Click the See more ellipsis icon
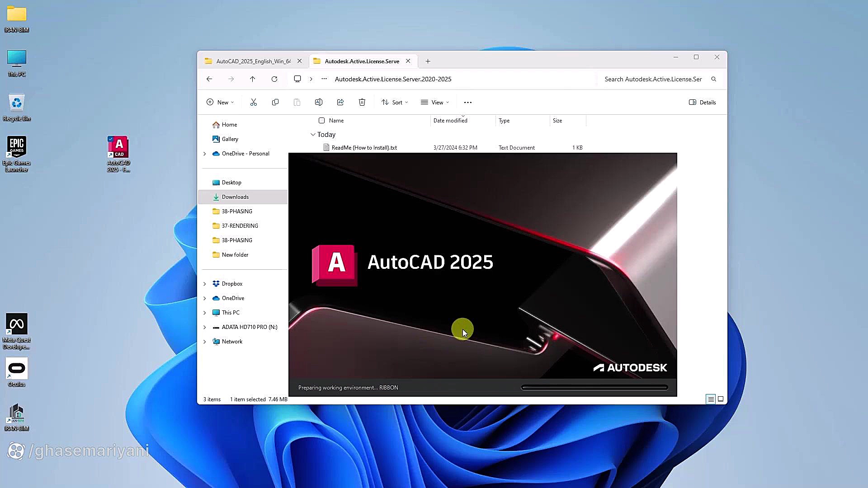Screen dimensions: 868x488 coord(467,102)
